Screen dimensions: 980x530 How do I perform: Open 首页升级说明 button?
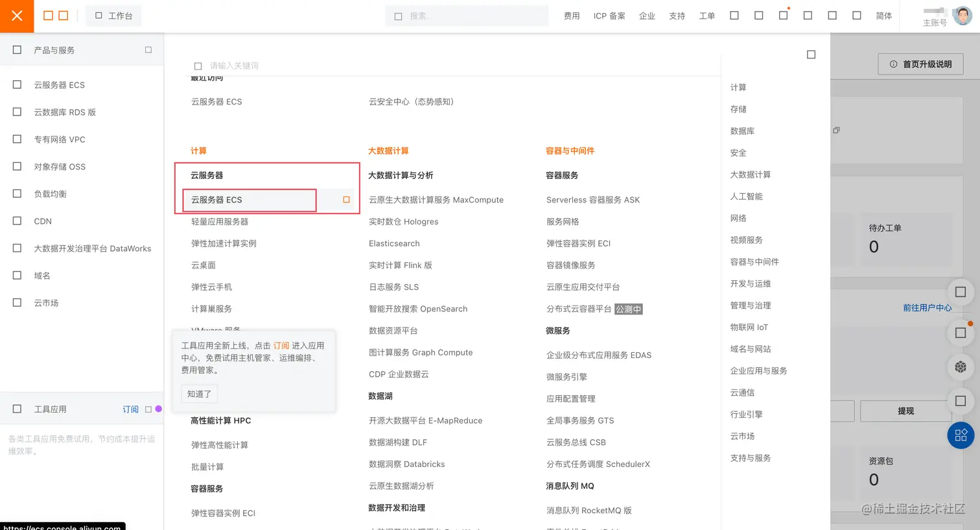click(920, 64)
